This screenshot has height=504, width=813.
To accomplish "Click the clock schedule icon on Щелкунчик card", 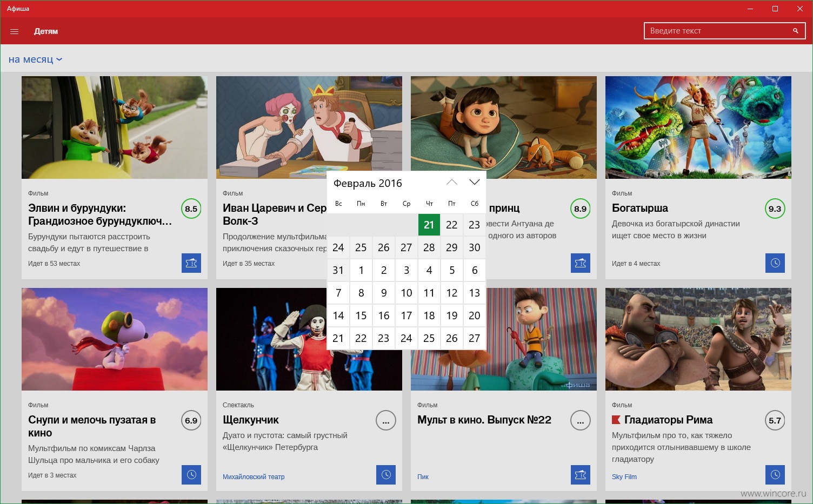I will click(x=386, y=475).
